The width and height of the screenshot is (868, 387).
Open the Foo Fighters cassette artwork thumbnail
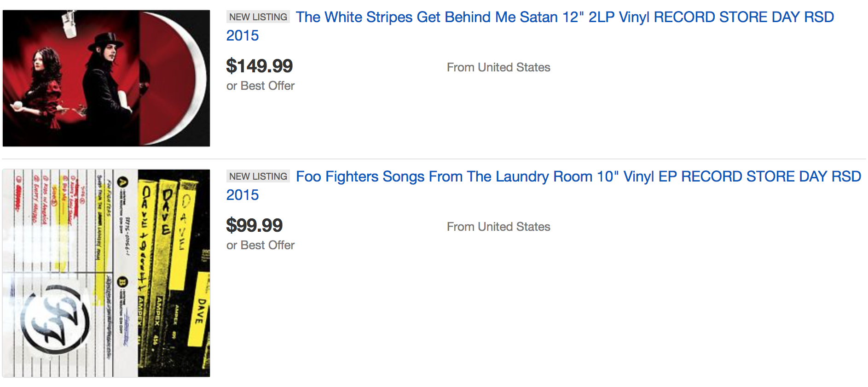pos(106,273)
